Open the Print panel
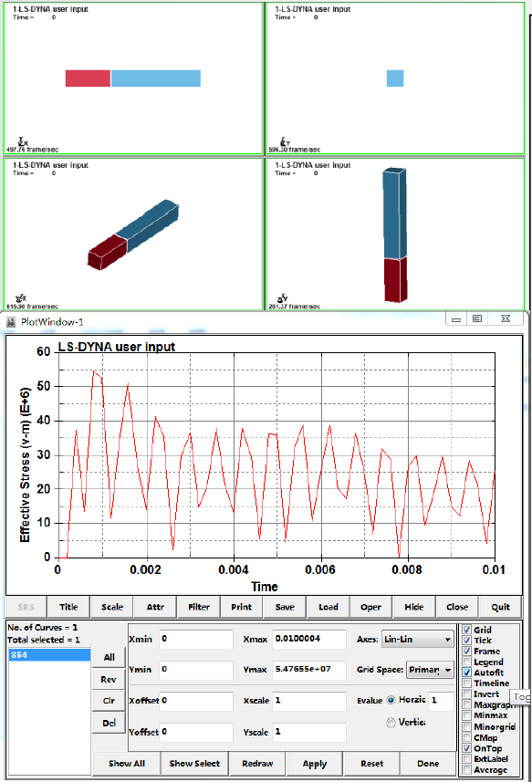The width and height of the screenshot is (532, 782). 241,607
